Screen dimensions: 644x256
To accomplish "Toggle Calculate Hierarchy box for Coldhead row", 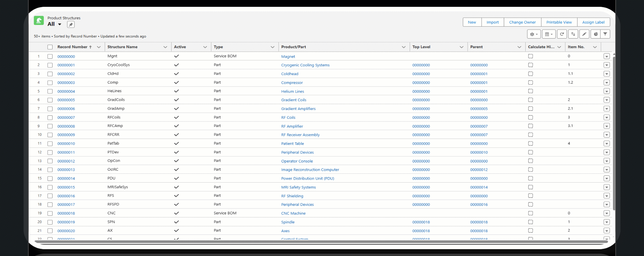I will coord(530,74).
